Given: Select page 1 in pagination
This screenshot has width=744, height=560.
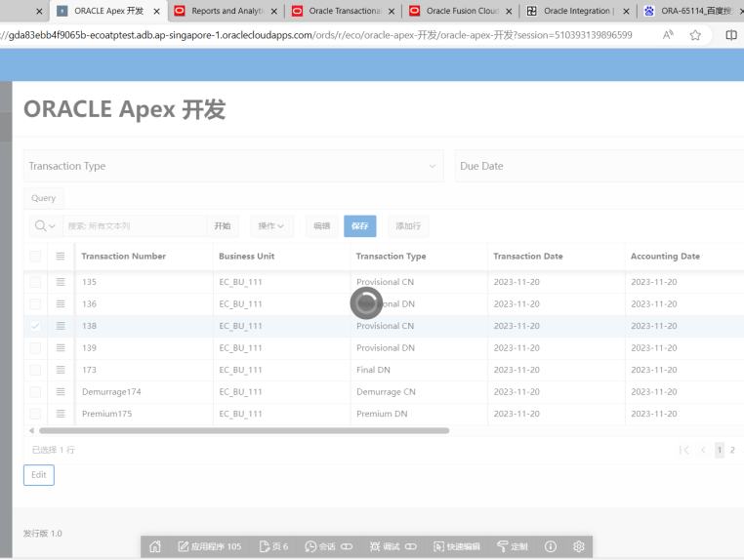Looking at the screenshot, I should [x=720, y=450].
